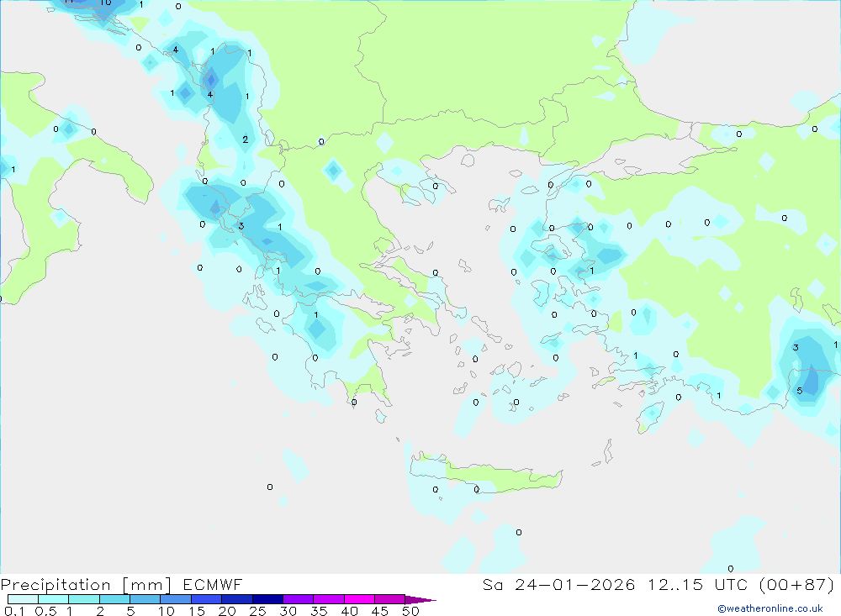
Task: Click the '45' legend scale label
Action: [380, 611]
